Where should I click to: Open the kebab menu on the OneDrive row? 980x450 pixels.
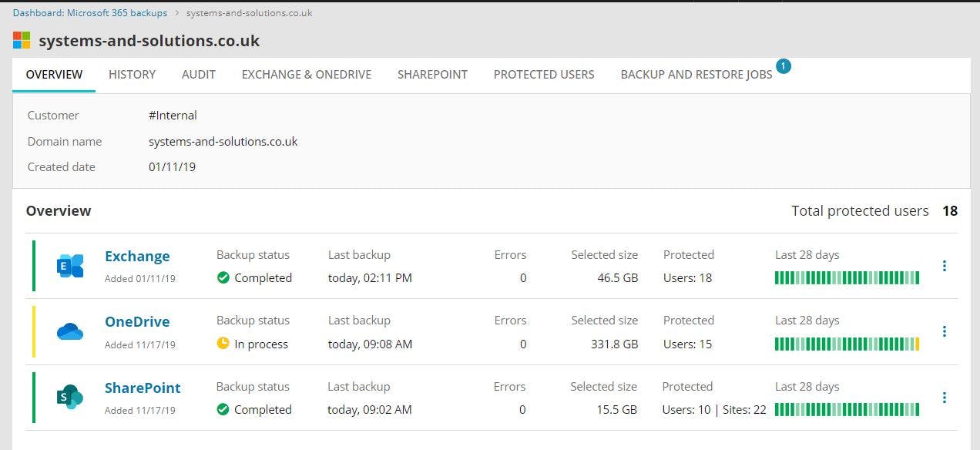coord(945,331)
